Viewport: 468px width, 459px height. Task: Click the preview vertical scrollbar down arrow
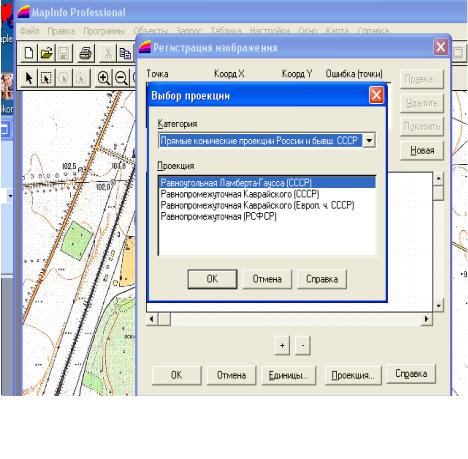(x=438, y=305)
